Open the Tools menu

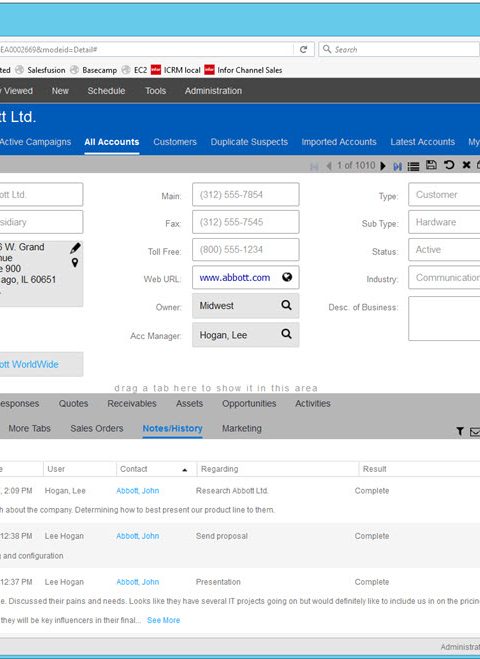click(x=156, y=91)
